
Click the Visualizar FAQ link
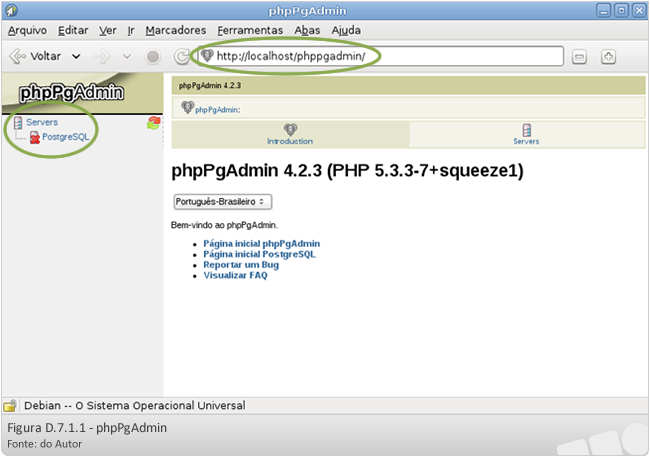click(x=235, y=275)
